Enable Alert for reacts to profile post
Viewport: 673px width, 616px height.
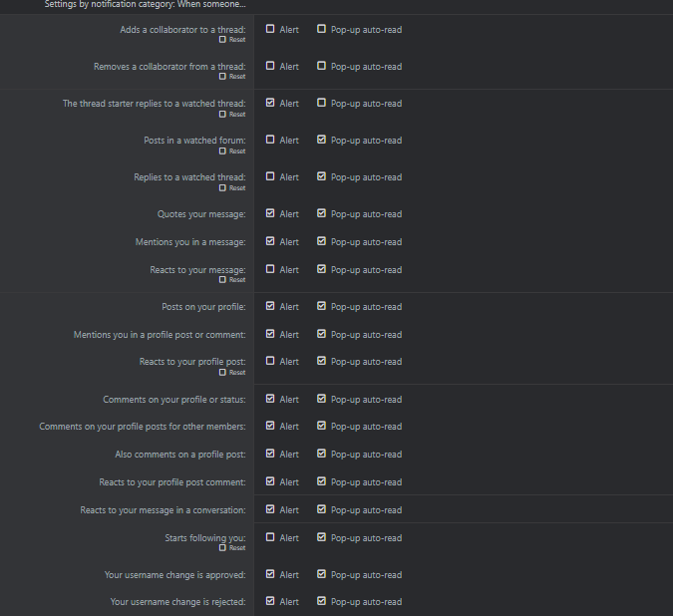[x=270, y=361]
